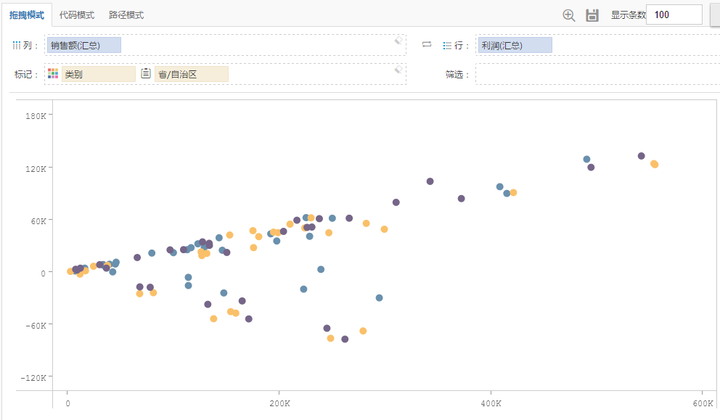Viewport: 720px width, 420px height.
Task: Clear the 标记 shelf with eraser icon
Action: [x=398, y=70]
